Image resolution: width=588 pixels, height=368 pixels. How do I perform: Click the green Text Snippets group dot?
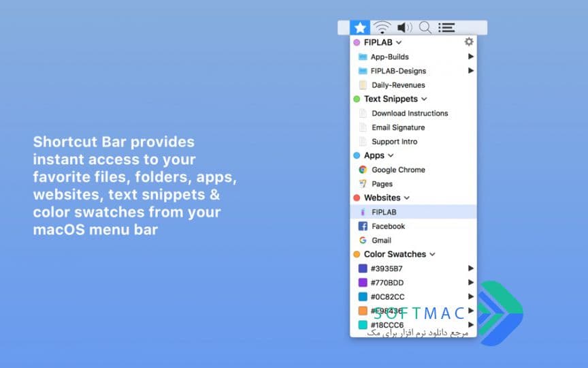pyautogui.click(x=357, y=99)
